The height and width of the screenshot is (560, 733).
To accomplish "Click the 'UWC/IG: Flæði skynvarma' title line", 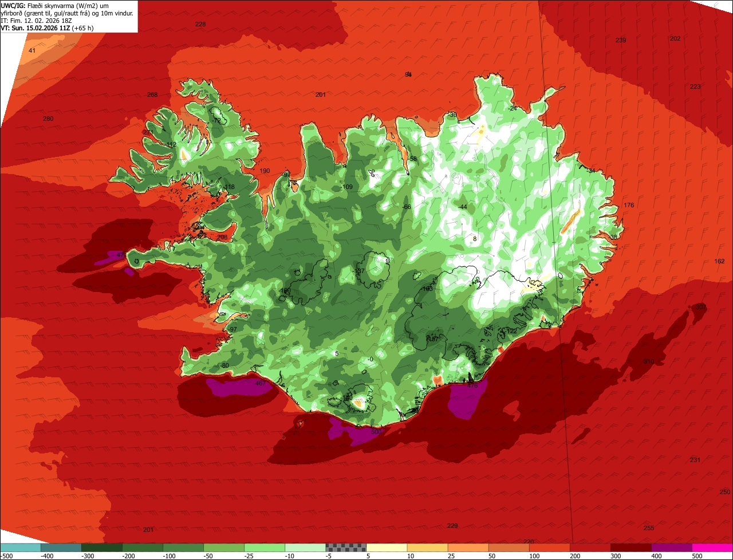I will pos(56,5).
